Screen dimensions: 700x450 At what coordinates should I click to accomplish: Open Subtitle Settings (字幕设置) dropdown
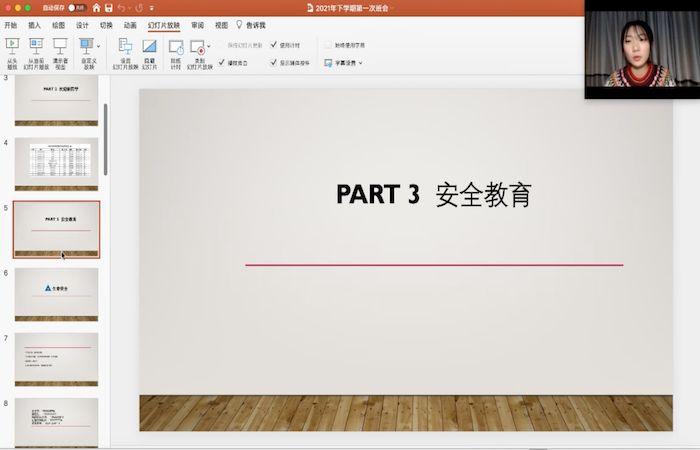[343, 62]
